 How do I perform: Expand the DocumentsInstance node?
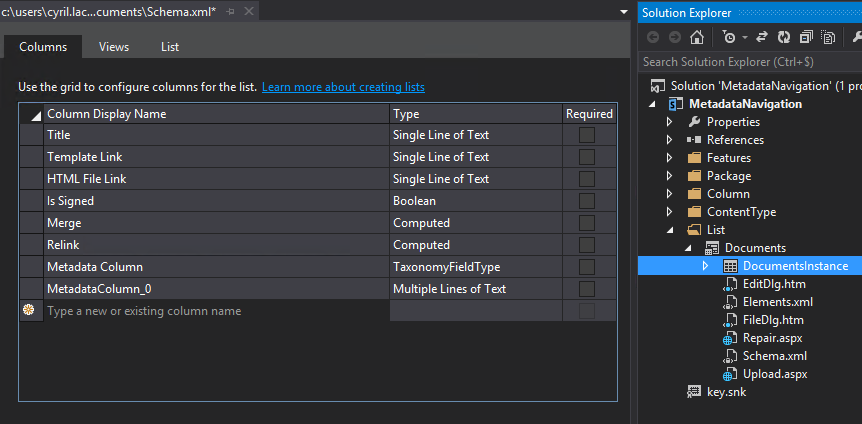[x=706, y=266]
